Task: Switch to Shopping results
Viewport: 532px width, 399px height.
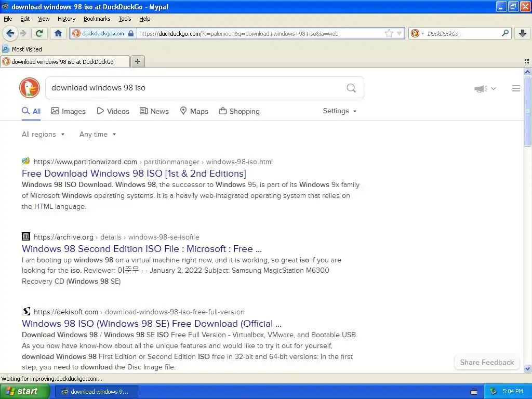Action: coord(239,111)
